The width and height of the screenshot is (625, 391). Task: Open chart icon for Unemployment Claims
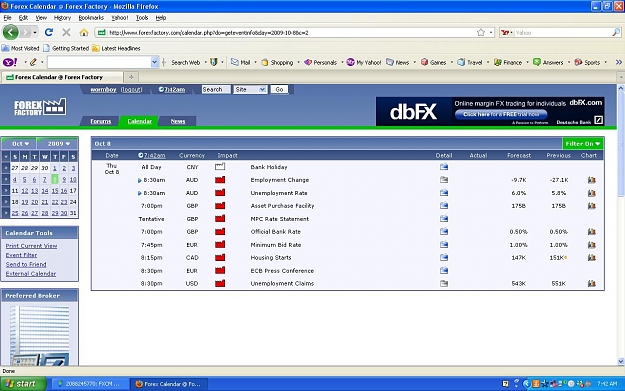(592, 283)
